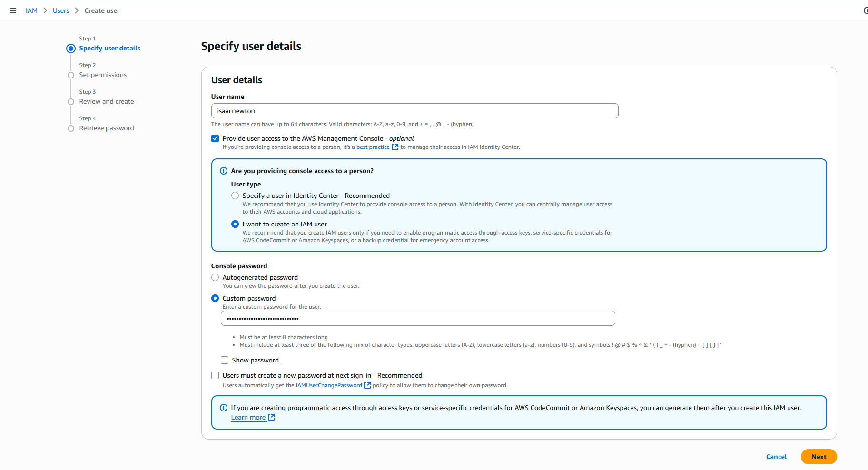Go to Users breadcrumb link

[x=61, y=10]
